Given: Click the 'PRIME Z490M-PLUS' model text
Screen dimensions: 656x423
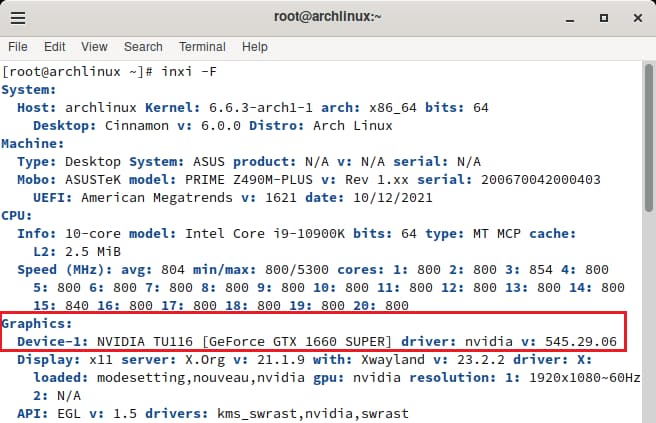Looking at the screenshot, I should (x=249, y=179).
